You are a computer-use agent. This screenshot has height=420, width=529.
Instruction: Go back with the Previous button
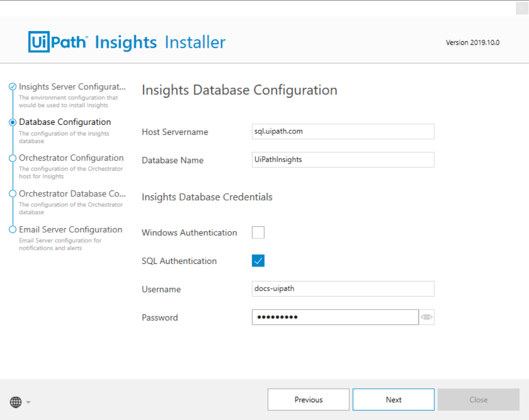pos(308,399)
